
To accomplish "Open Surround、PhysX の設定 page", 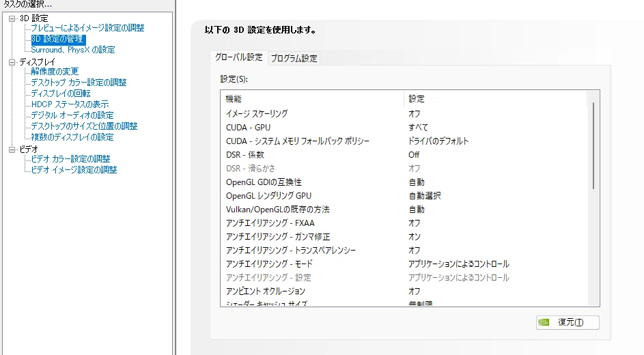I will pyautogui.click(x=73, y=50).
